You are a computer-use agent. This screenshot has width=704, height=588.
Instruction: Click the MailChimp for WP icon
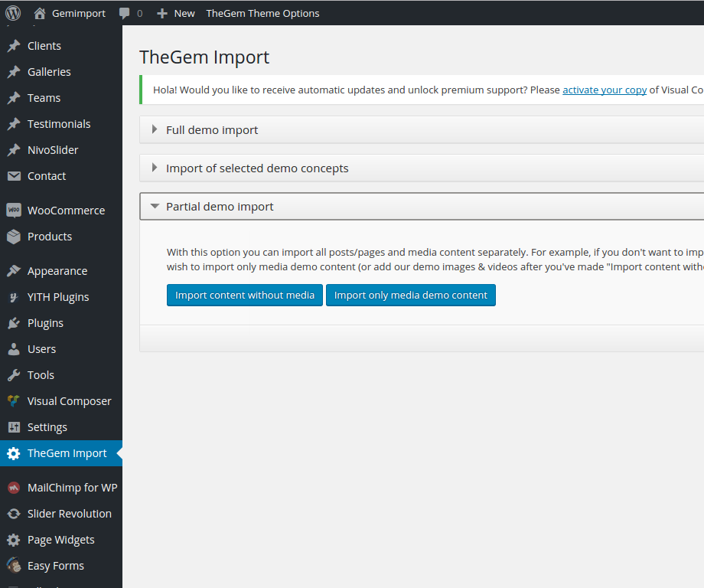click(13, 488)
